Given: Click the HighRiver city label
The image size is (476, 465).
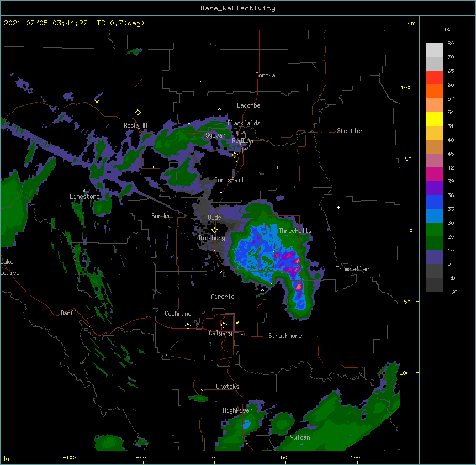Looking at the screenshot, I should point(237,410).
